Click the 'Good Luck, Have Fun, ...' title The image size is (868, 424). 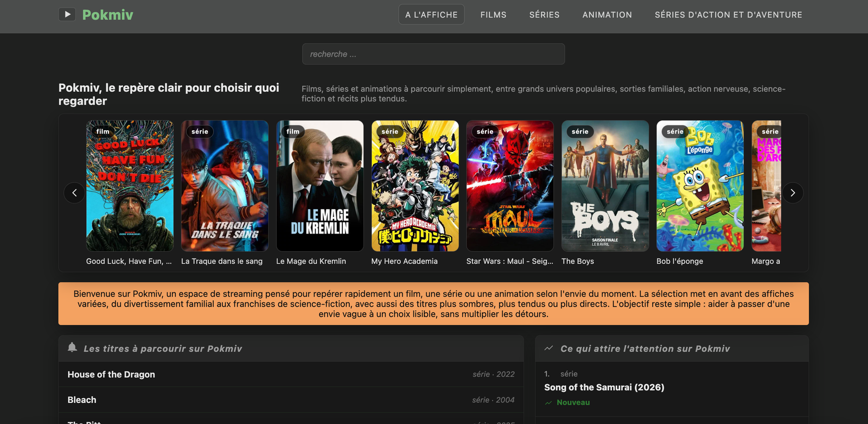click(x=129, y=261)
